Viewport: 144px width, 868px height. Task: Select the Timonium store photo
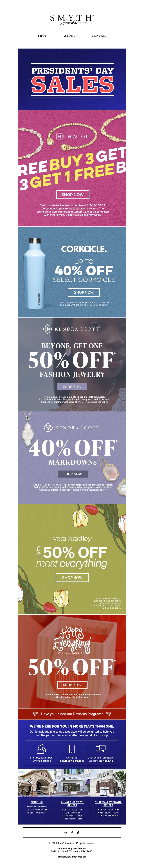click(x=36, y=782)
